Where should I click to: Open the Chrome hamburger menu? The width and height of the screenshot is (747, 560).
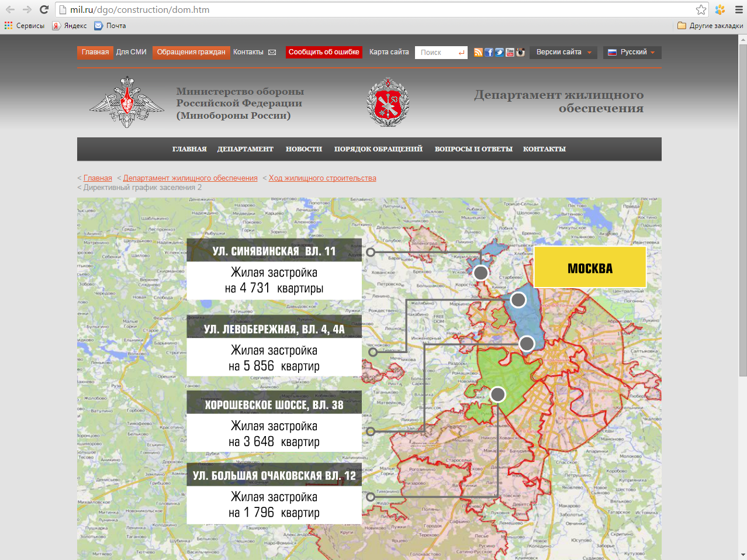coord(739,9)
